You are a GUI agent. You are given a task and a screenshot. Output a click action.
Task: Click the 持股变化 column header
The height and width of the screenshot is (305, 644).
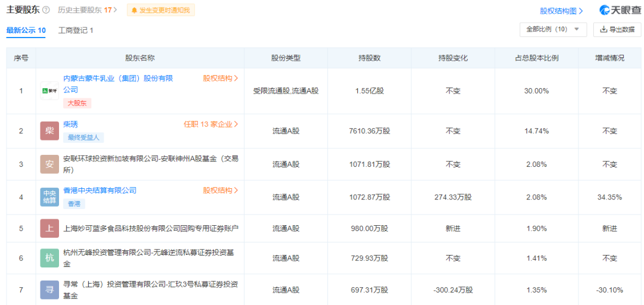453,58
